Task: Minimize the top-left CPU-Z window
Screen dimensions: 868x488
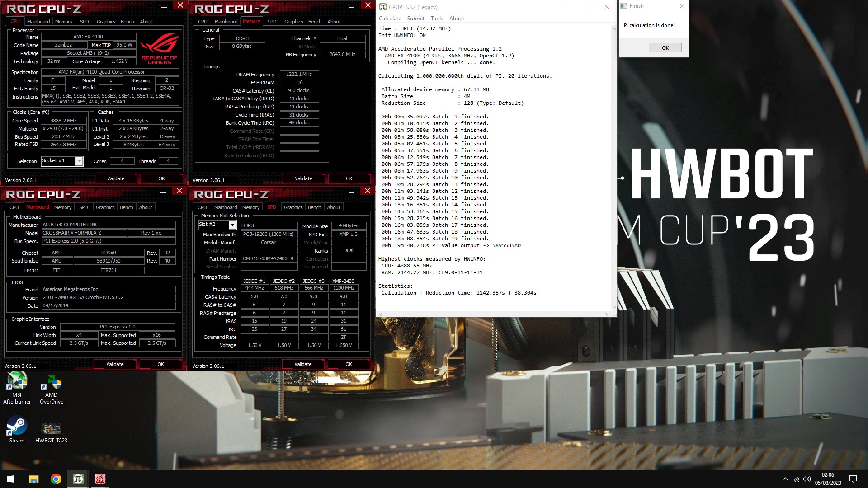Action: coord(164,6)
